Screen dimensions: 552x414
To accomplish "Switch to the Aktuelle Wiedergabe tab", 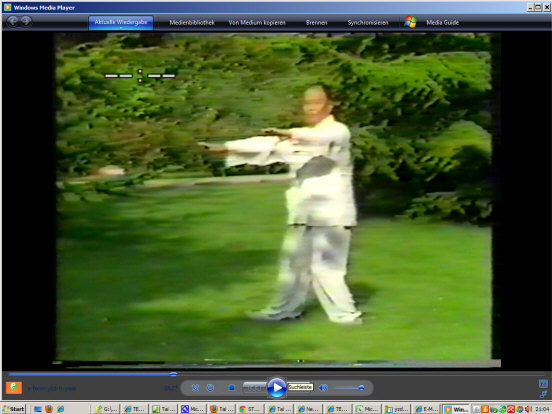I will (x=121, y=23).
